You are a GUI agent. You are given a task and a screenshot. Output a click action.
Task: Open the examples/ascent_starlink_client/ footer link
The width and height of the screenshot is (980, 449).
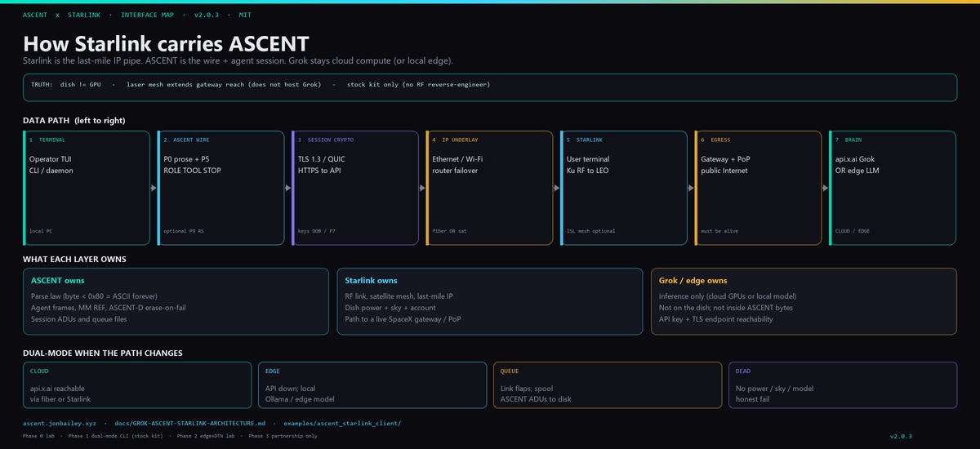pyautogui.click(x=343, y=424)
